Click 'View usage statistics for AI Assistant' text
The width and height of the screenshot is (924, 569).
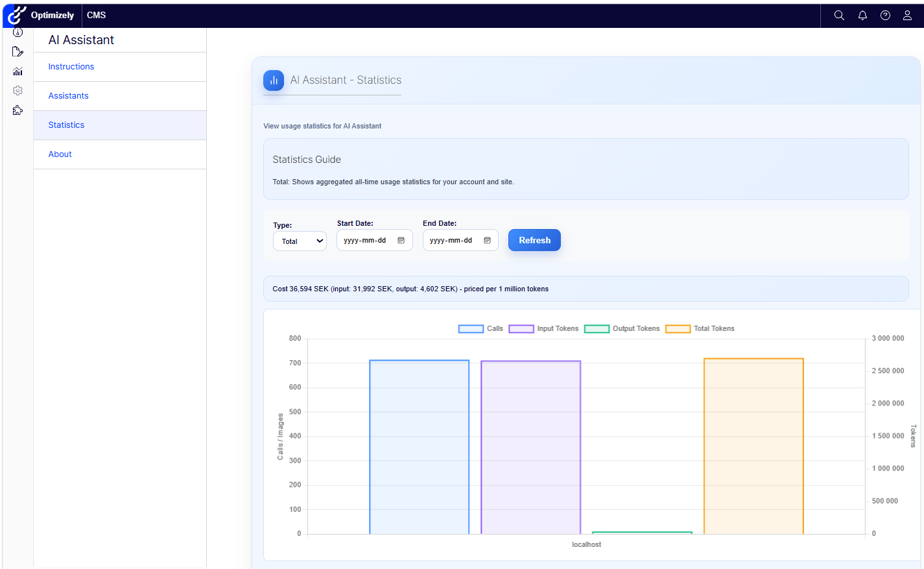pos(322,127)
